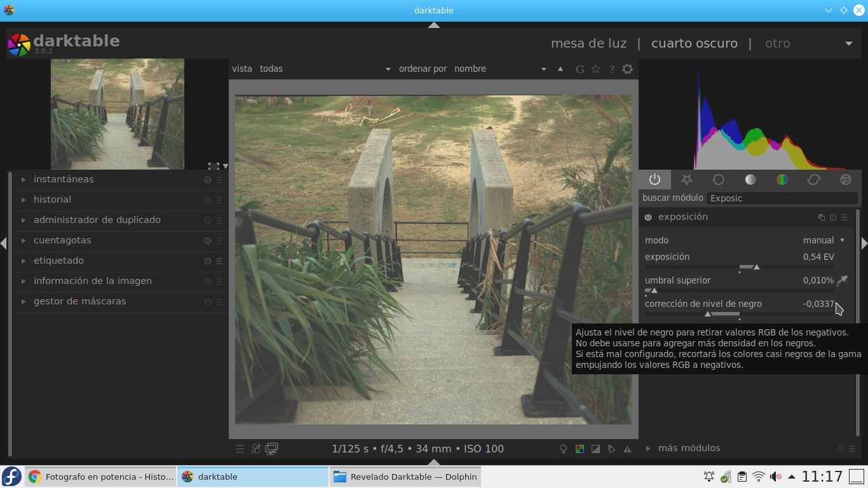
Task: Show favorite modules group (star icon)
Action: pos(686,180)
